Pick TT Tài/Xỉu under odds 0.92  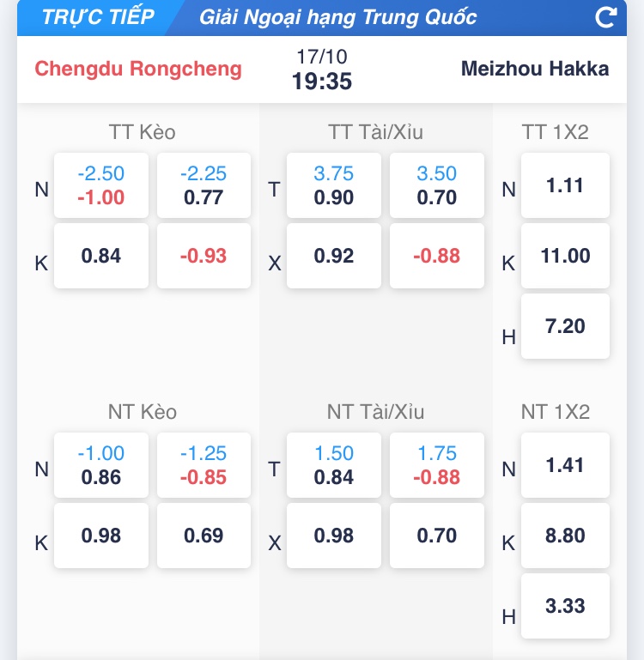coord(334,256)
